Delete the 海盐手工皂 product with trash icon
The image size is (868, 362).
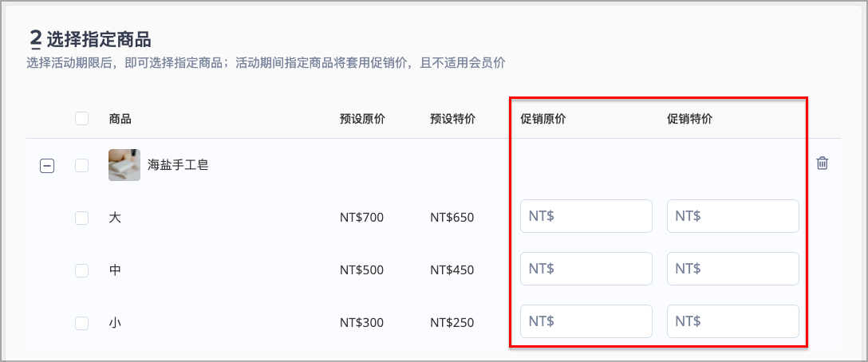[822, 163]
